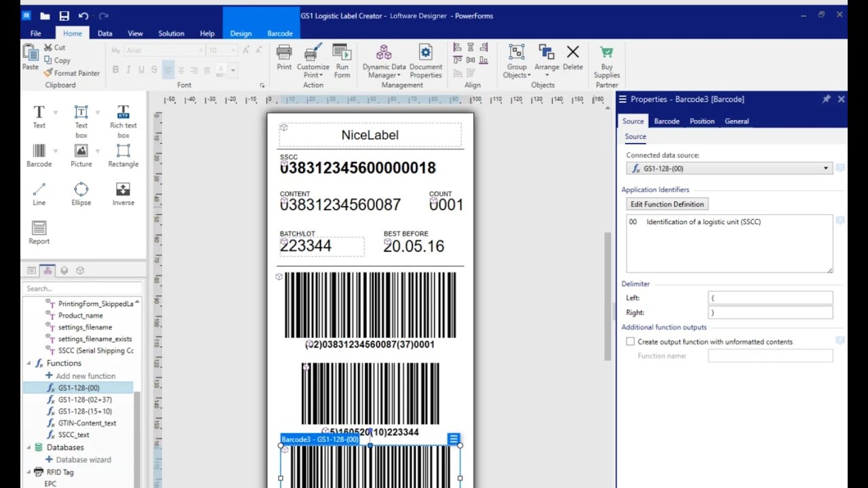Switch to the View ribbon tab

[136, 33]
